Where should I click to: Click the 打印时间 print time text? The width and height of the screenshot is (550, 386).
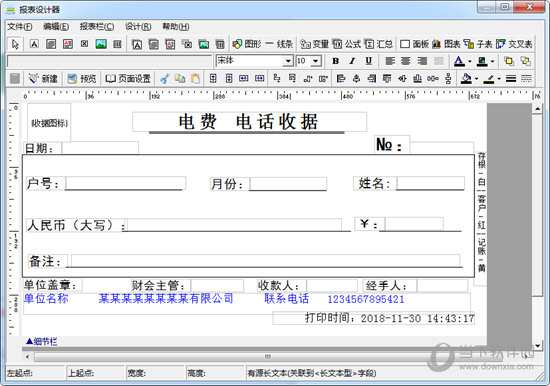[x=389, y=318]
